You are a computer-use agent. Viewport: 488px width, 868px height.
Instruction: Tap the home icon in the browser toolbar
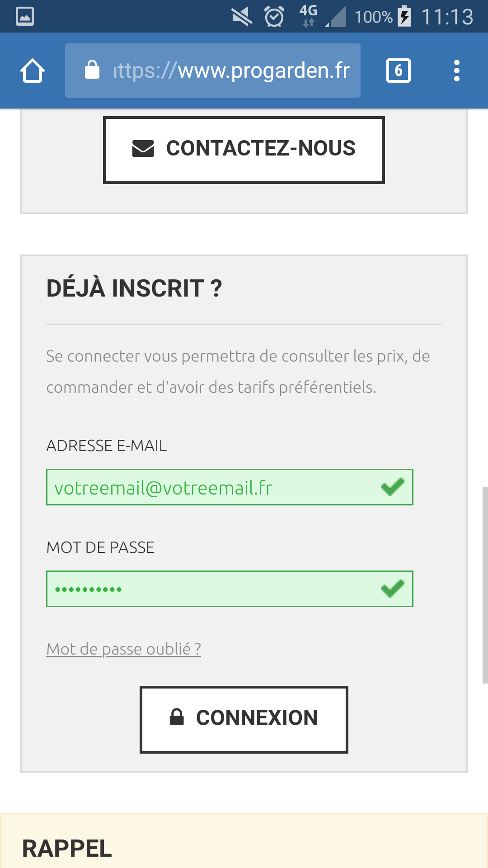[32, 70]
